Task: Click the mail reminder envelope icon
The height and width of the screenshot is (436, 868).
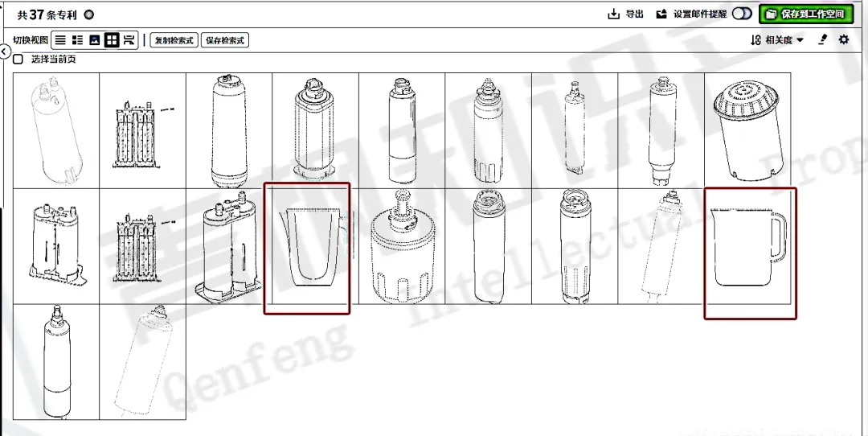Action: tap(661, 14)
